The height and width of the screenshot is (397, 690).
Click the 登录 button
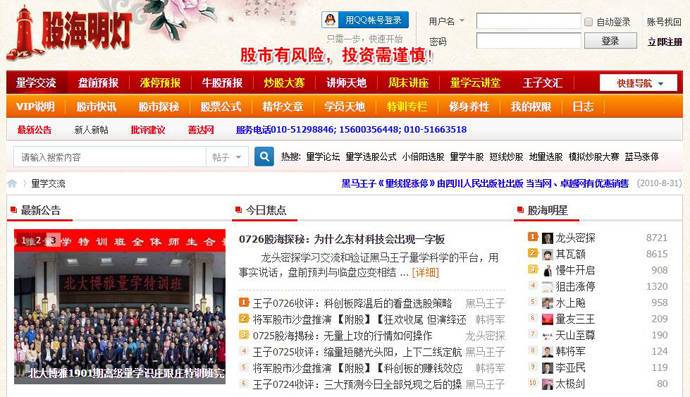pyautogui.click(x=610, y=41)
